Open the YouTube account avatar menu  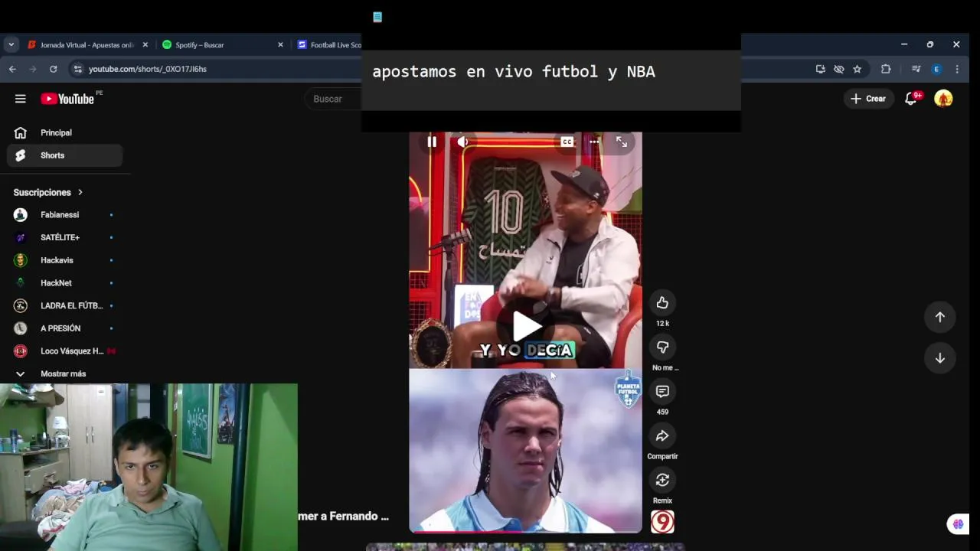[943, 99]
